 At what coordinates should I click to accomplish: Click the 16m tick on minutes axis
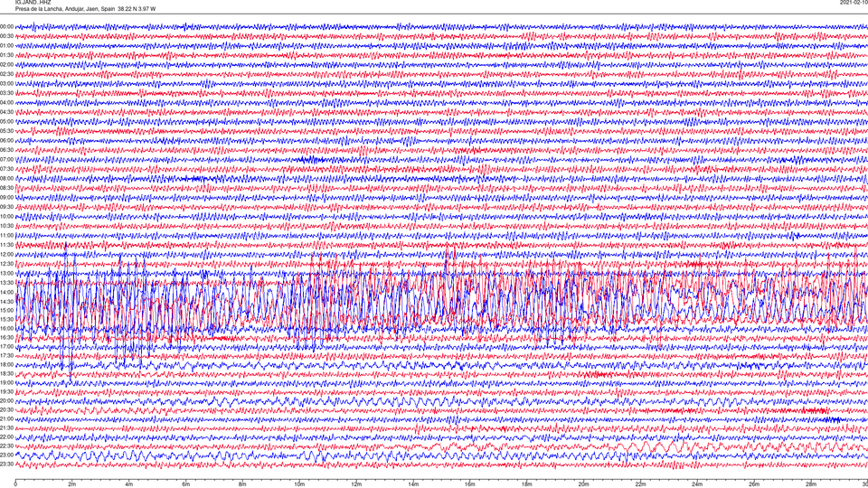tap(470, 484)
